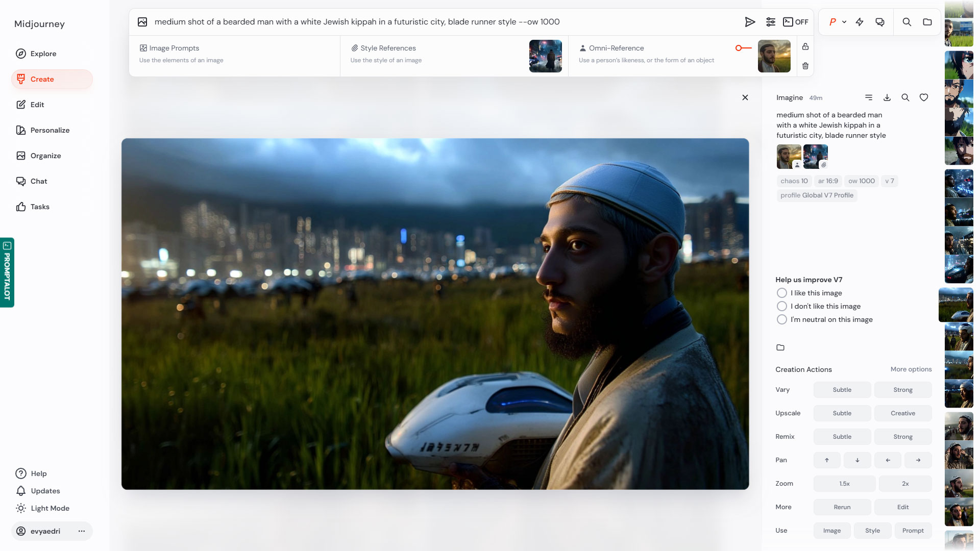This screenshot has width=980, height=551.
Task: Pan the image up with the up arrow
Action: point(827,460)
